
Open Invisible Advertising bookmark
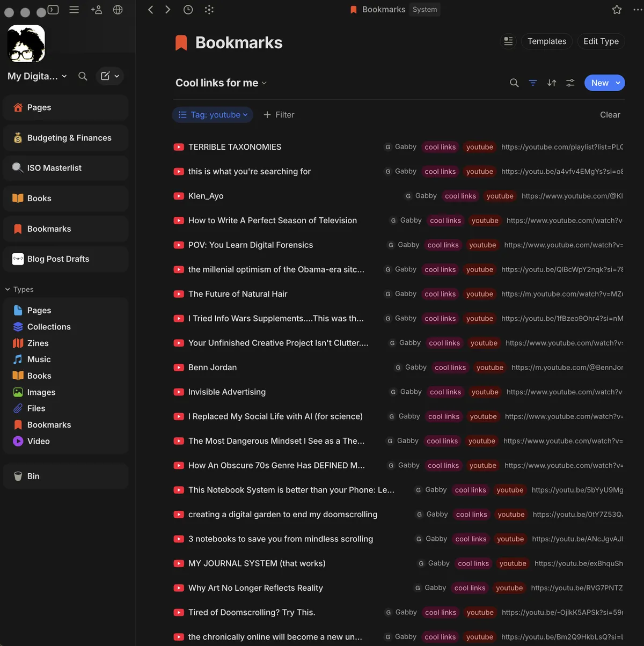pos(227,392)
